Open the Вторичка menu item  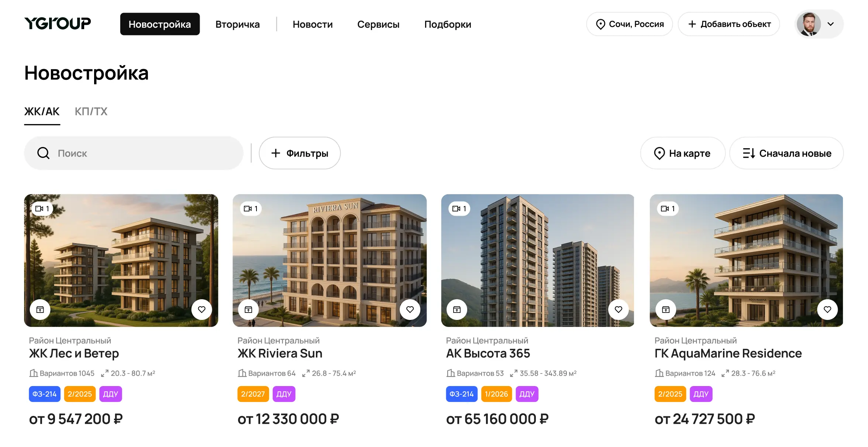tap(238, 24)
